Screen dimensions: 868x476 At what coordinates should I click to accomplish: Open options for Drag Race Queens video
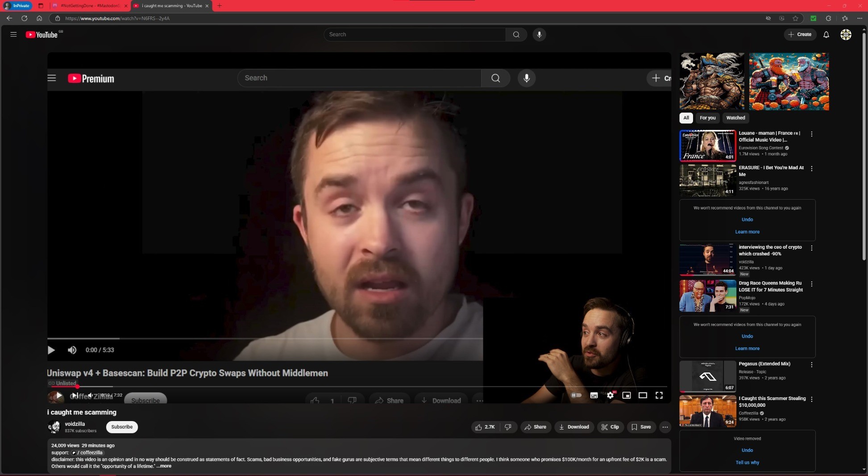[812, 284]
